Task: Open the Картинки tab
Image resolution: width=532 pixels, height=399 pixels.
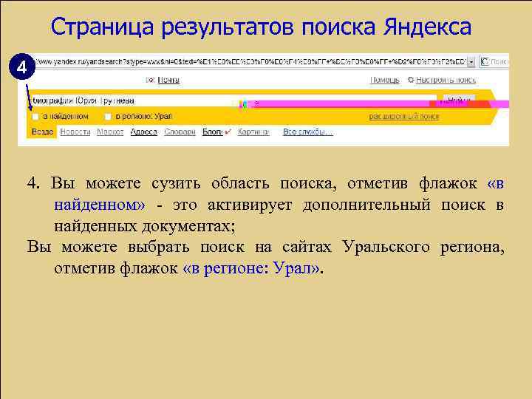Action: pos(253,132)
